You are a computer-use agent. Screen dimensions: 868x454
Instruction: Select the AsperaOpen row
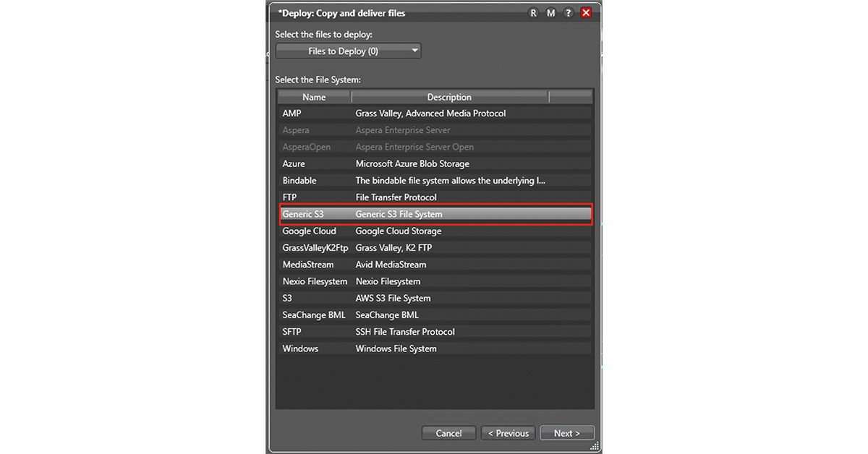point(435,147)
